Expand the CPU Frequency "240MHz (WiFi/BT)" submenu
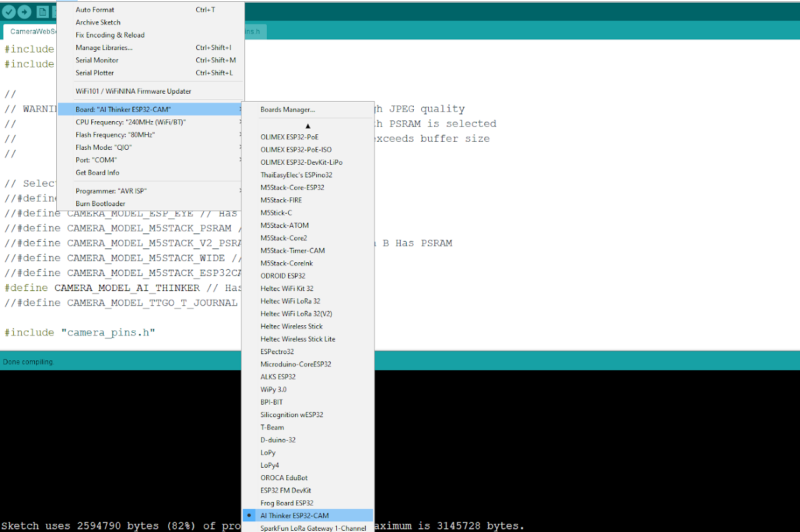800x532 pixels. coord(150,122)
